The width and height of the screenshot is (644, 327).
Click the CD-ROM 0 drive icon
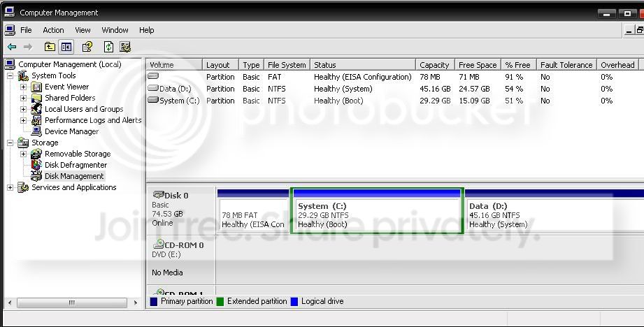coord(159,245)
